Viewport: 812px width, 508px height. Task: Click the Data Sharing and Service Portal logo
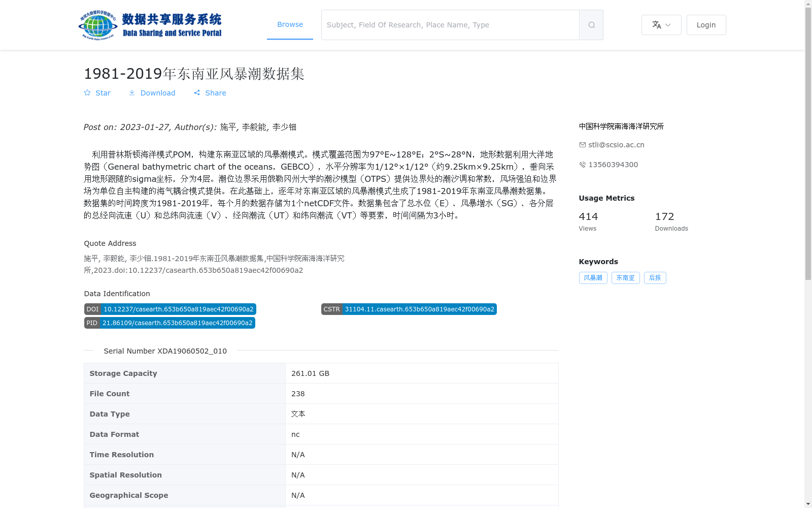tap(150, 25)
